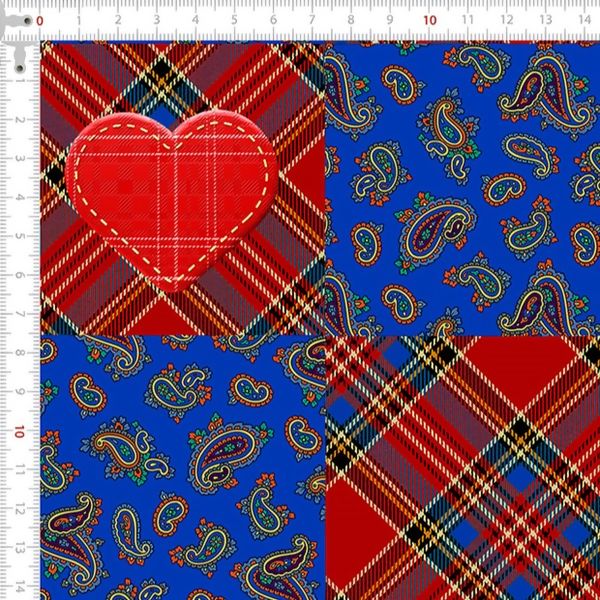Click the 14 mark on the top ruler

[585, 20]
